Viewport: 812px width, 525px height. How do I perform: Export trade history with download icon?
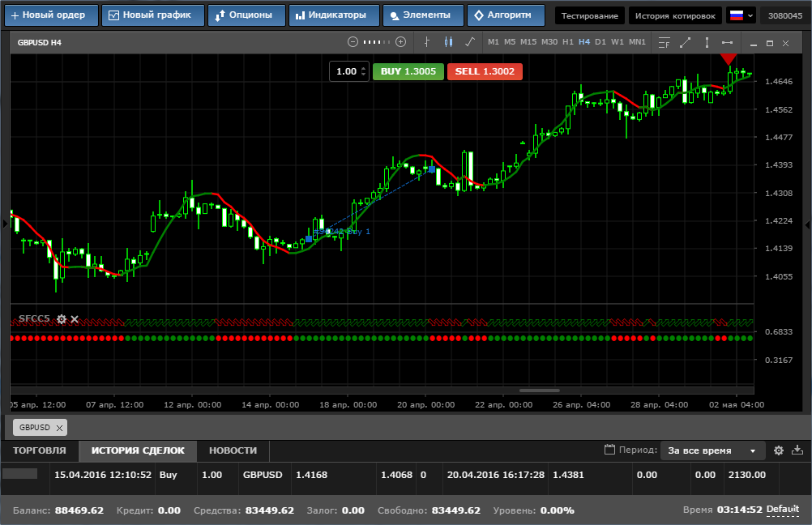[797, 450]
